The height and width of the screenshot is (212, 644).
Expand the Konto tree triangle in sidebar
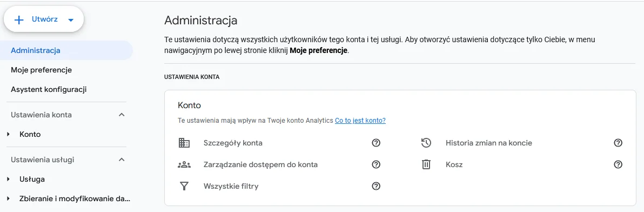pos(8,134)
